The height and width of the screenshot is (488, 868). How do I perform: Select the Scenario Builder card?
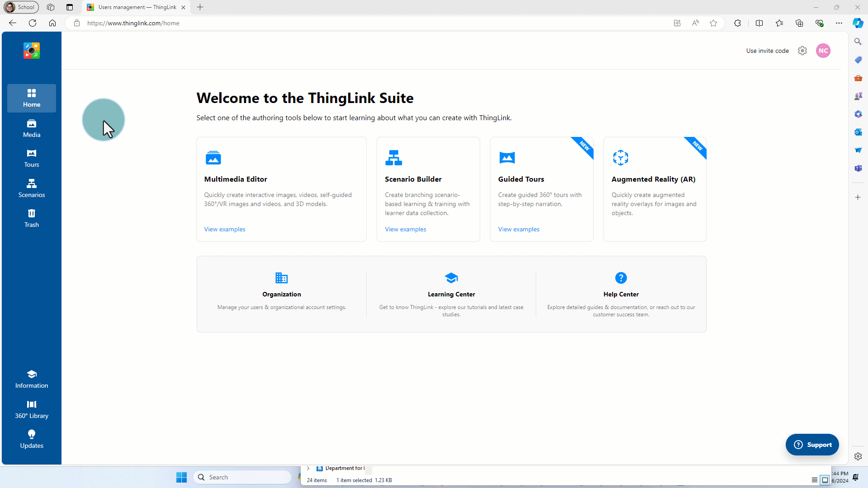pos(428,189)
